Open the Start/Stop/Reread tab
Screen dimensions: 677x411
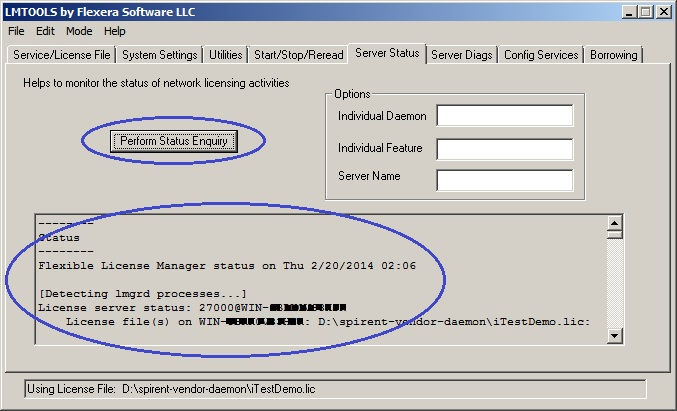pos(297,55)
